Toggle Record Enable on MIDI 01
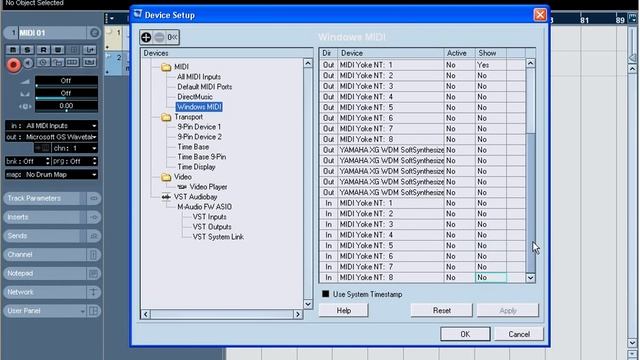The height and width of the screenshot is (360, 640). click(x=13, y=64)
